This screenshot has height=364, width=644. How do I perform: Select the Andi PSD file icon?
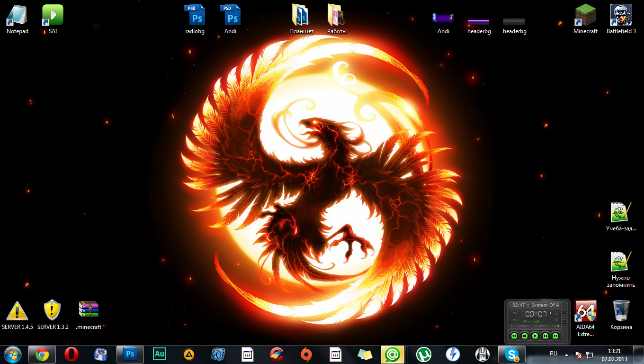(230, 19)
